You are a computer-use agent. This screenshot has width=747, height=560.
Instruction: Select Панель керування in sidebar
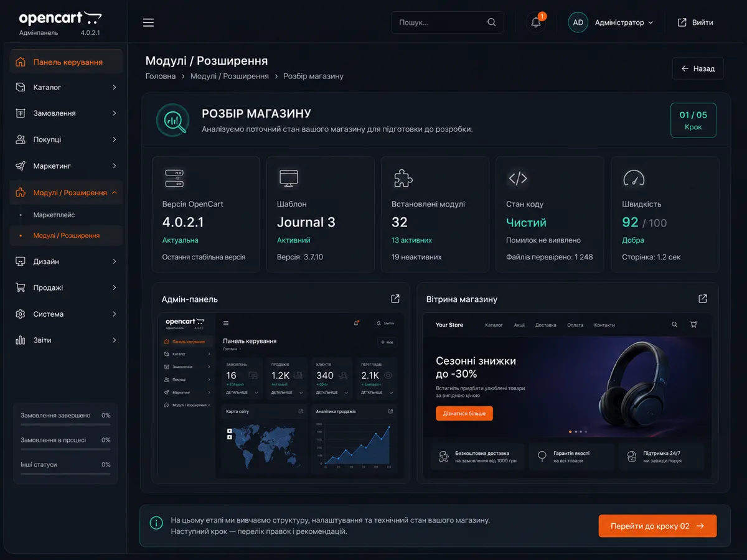tap(66, 62)
